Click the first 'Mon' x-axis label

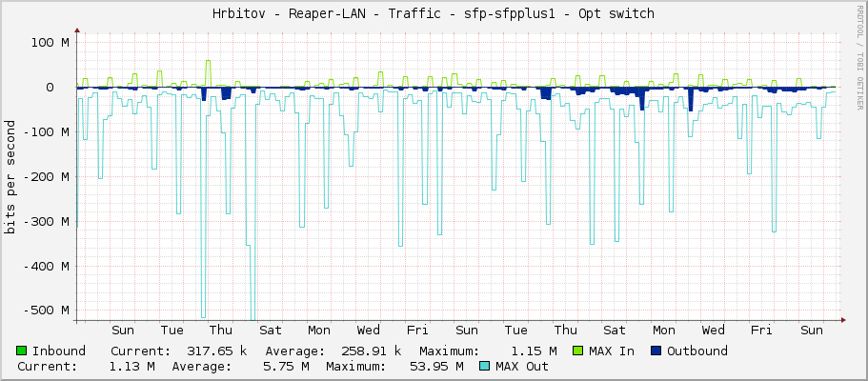319,331
